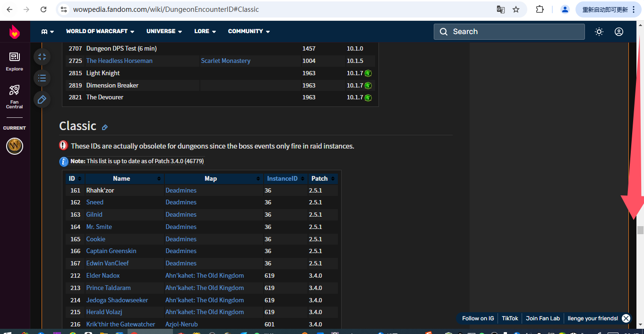The image size is (644, 334).
Task: Open Ahn'kahet link in Herald Volazj row
Action: coord(205,312)
